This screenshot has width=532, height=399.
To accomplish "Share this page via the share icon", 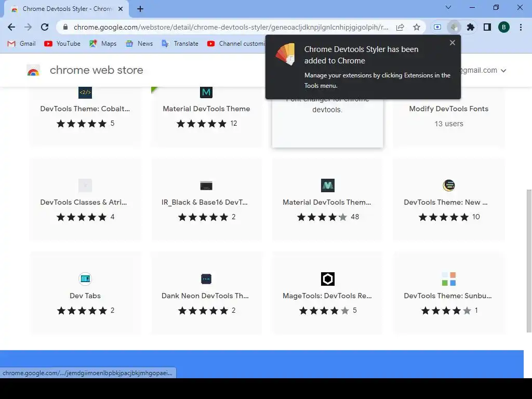I will pos(400,27).
